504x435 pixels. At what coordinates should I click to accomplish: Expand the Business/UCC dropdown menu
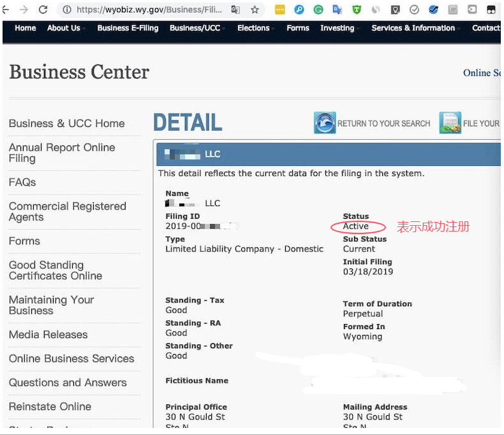196,28
